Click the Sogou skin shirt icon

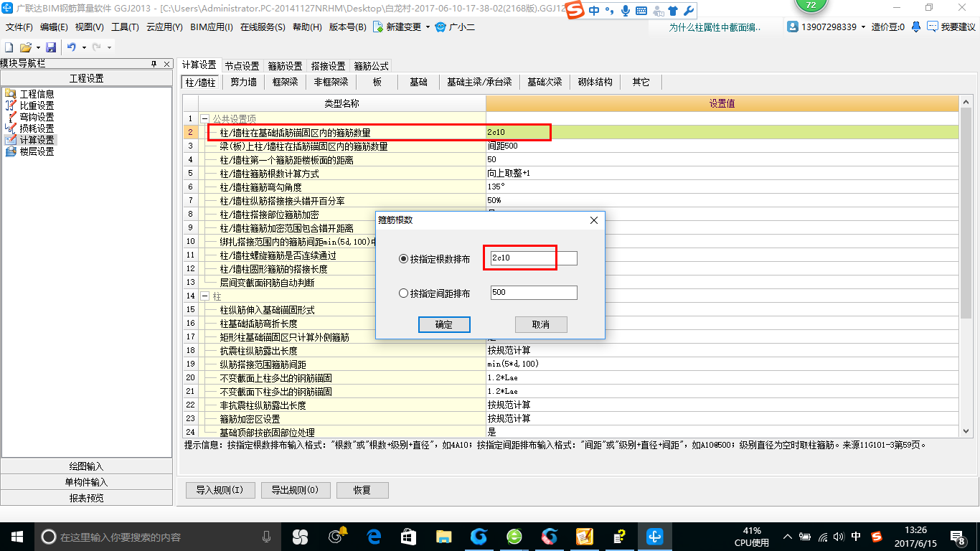(672, 11)
